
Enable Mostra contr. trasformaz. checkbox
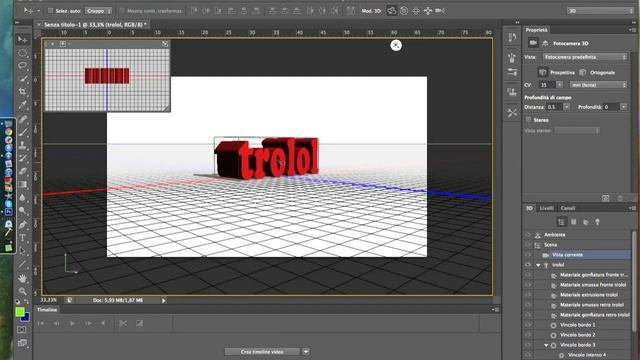(x=122, y=11)
